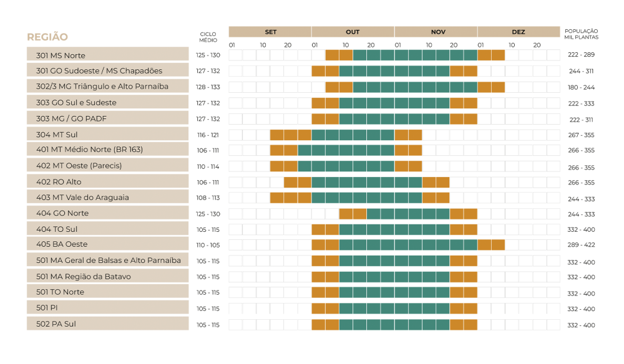The height and width of the screenshot is (364, 624).
Task: Select cycle 127 - 132 for 301 GO Sudoeste
Action: click(x=208, y=70)
